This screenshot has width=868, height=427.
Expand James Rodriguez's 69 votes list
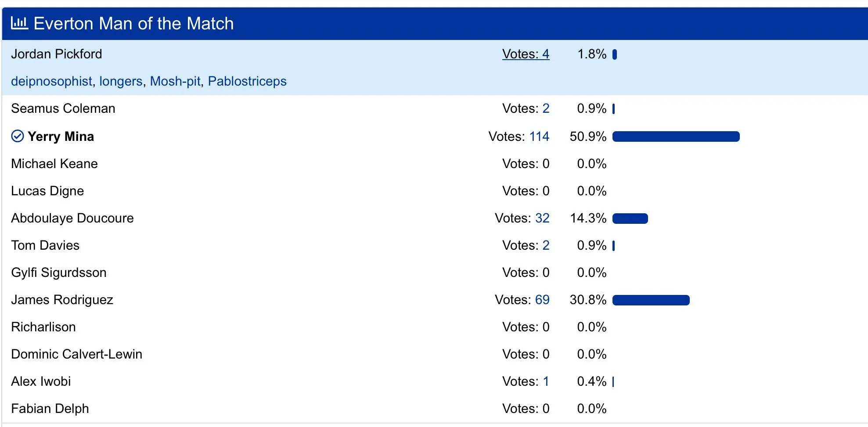point(542,300)
